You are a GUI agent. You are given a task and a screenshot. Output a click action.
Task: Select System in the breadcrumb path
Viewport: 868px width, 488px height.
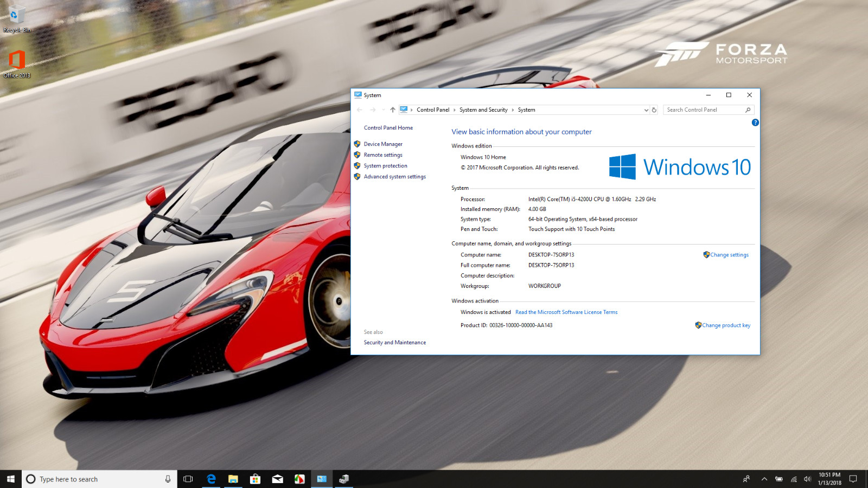pyautogui.click(x=526, y=110)
